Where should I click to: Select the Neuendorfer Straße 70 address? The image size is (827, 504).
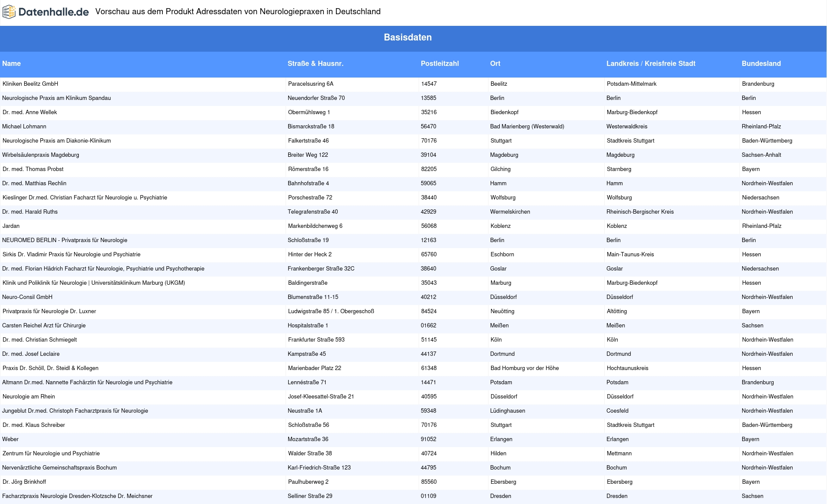pyautogui.click(x=316, y=98)
